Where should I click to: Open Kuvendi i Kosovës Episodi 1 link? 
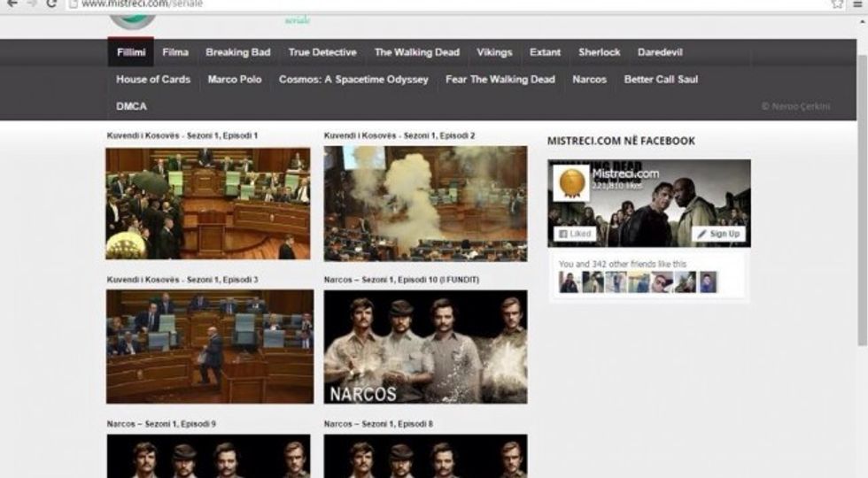182,135
